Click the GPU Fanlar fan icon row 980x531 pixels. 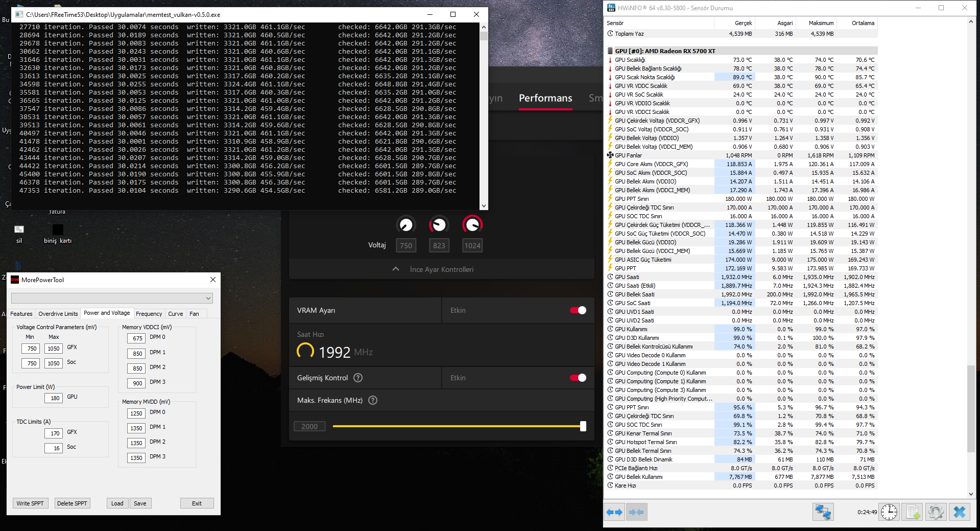coord(742,155)
